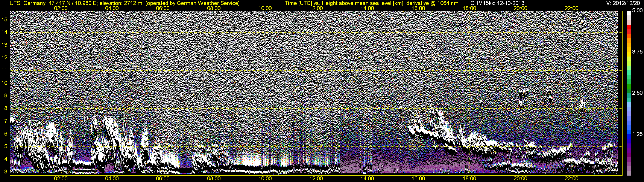The height and width of the screenshot is (182, 644).
Task: Click the 06:00 label on the upper time axis
Action: (163, 8)
